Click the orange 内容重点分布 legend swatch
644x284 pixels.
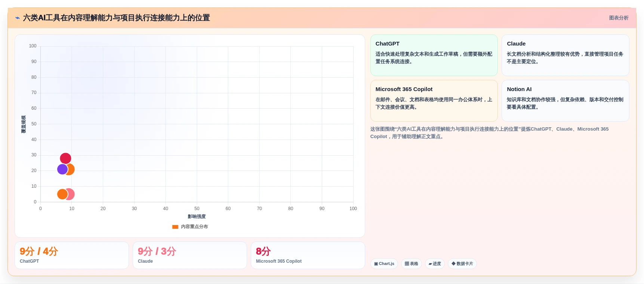point(175,227)
